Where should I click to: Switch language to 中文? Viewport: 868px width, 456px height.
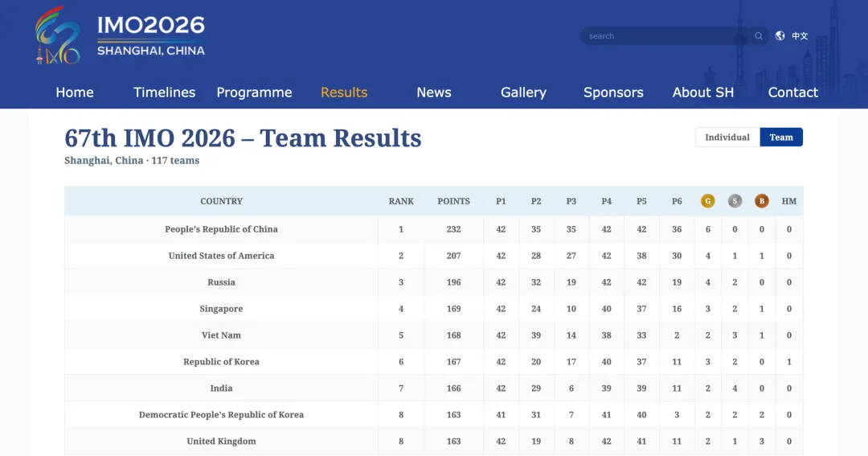800,36
